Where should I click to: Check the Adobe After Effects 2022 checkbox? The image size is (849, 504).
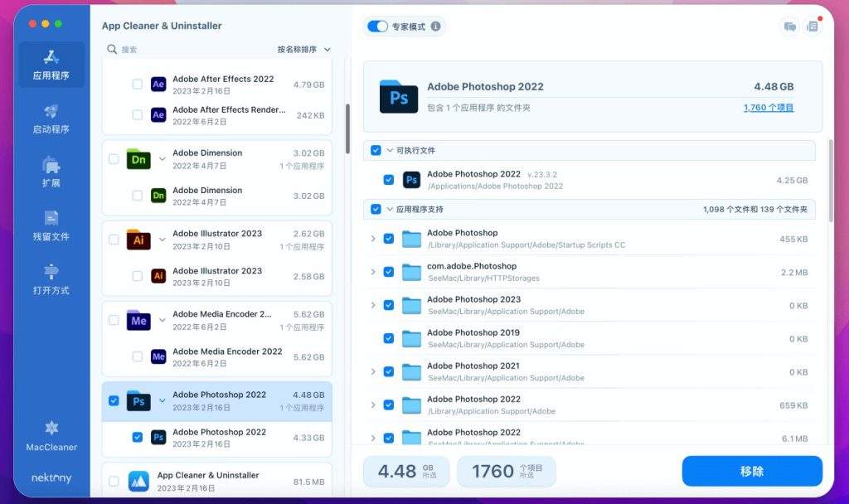pos(138,85)
